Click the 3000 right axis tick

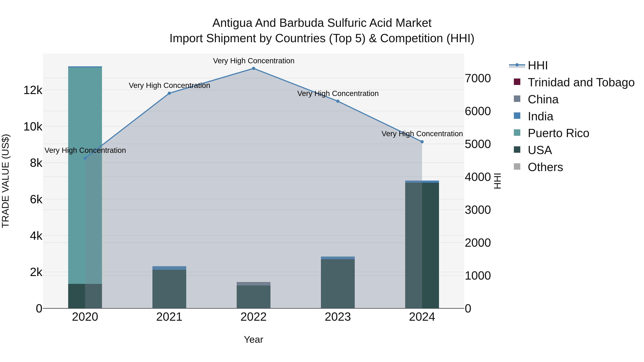pyautogui.click(x=478, y=210)
